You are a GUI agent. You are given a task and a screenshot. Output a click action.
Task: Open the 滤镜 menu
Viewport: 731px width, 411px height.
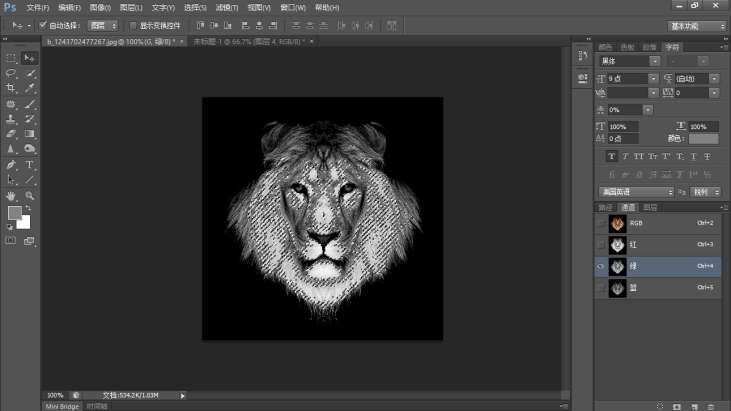point(225,7)
